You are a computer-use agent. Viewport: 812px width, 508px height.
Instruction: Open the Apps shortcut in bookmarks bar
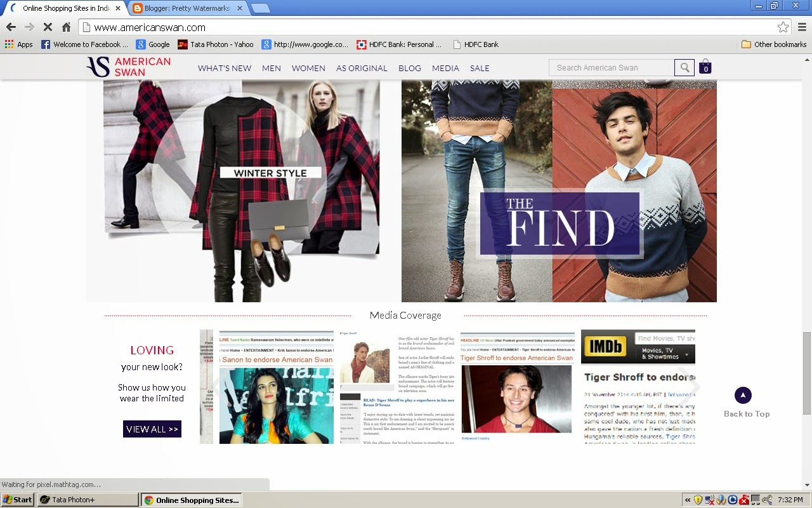(x=19, y=44)
